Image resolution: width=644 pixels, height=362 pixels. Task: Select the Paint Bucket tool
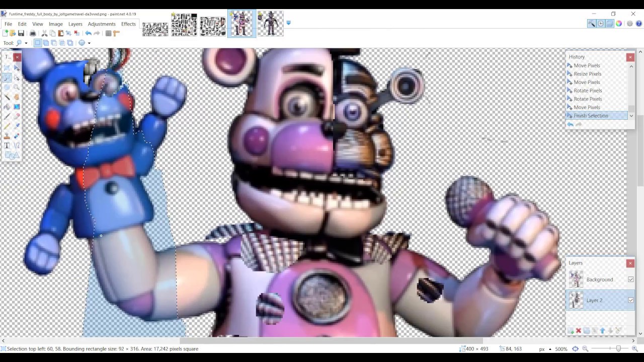point(7,107)
